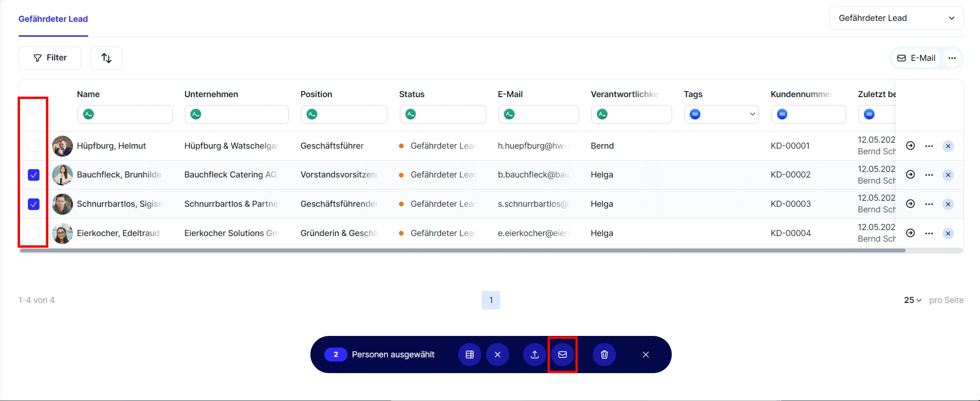Open more options for Bauchfleck row
Screen dimensions: 980x401
pos(929,175)
